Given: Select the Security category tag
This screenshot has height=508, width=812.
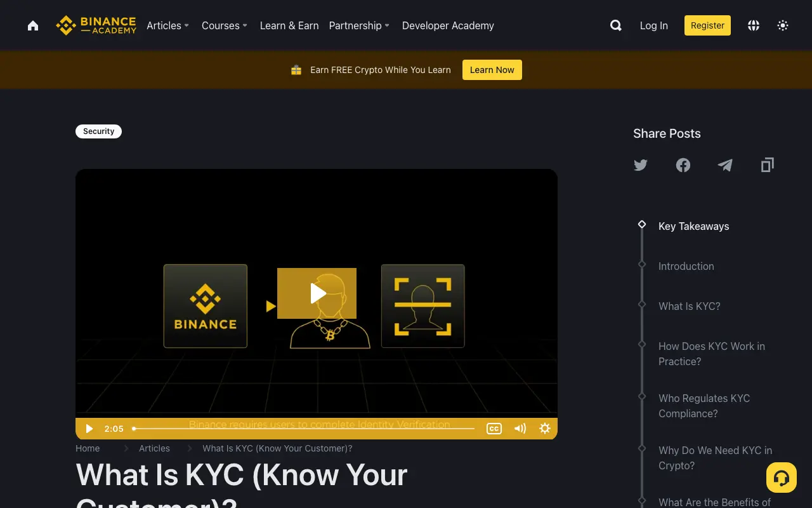Looking at the screenshot, I should tap(98, 131).
